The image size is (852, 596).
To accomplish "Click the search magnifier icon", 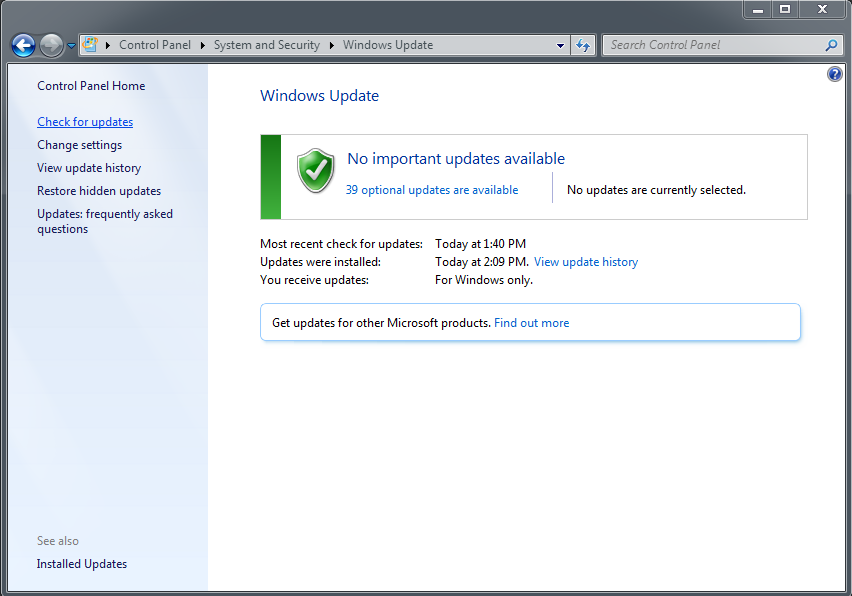I will click(x=831, y=45).
